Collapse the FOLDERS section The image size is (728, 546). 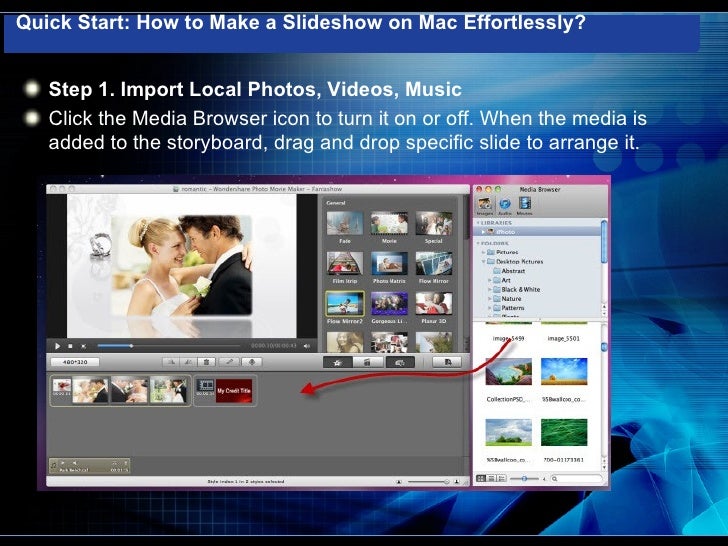478,243
